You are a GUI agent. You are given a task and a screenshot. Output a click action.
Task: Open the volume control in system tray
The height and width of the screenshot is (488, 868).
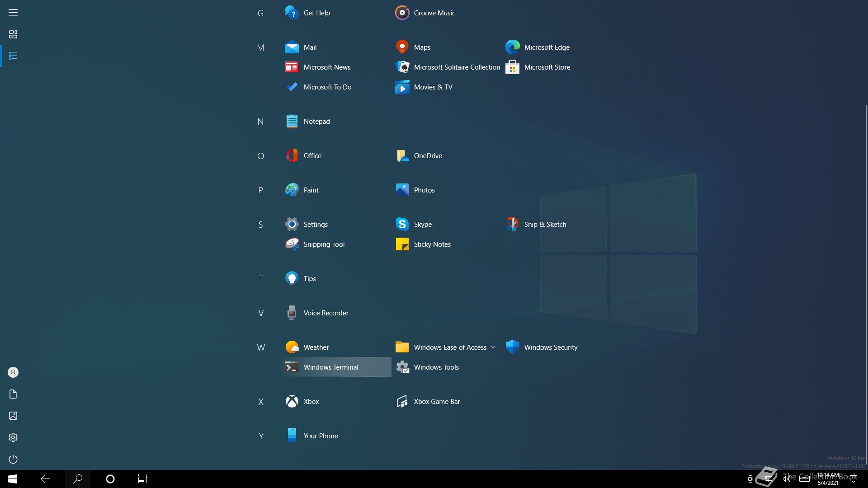click(787, 479)
